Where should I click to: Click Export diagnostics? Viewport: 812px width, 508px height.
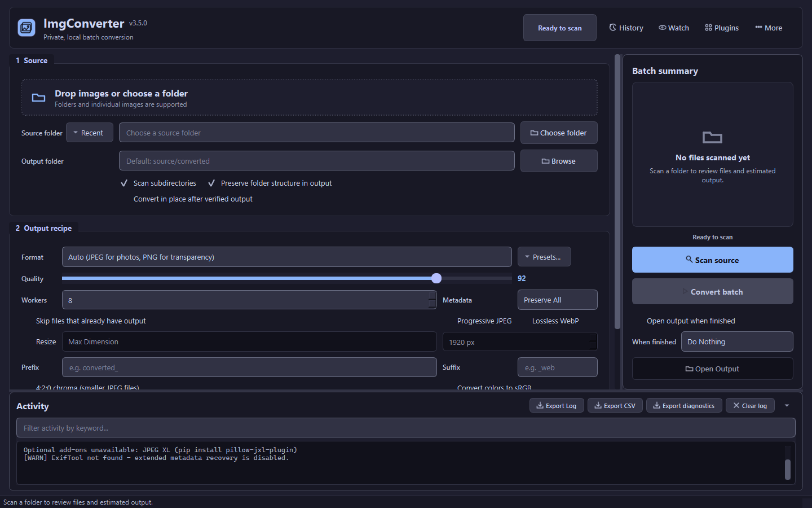pos(684,405)
